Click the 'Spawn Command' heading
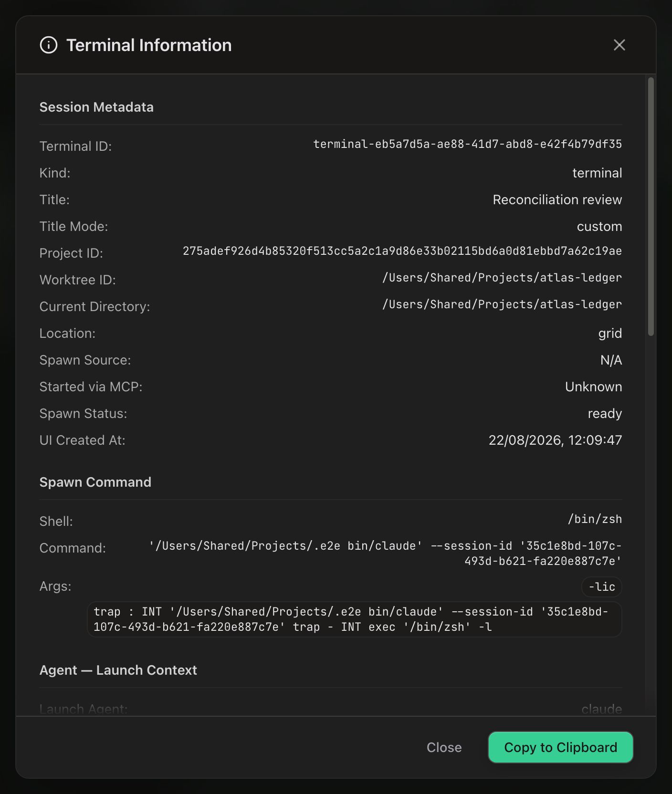Viewport: 672px width, 794px height. [x=95, y=482]
